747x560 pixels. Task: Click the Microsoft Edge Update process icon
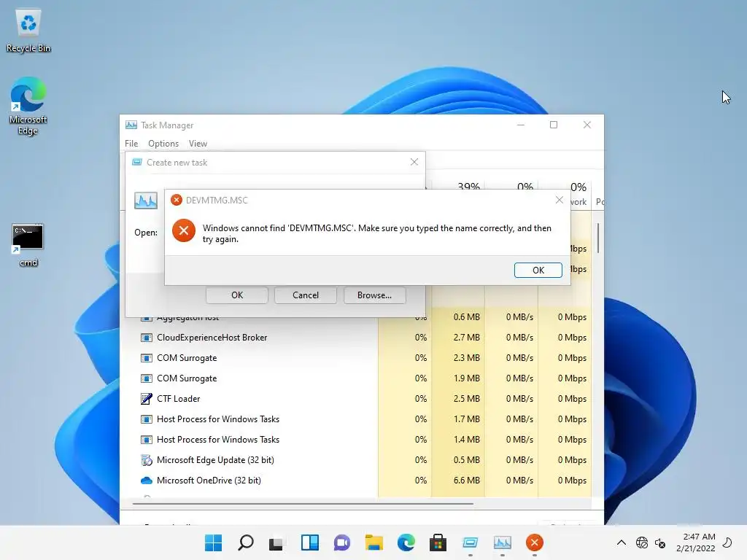(x=146, y=460)
